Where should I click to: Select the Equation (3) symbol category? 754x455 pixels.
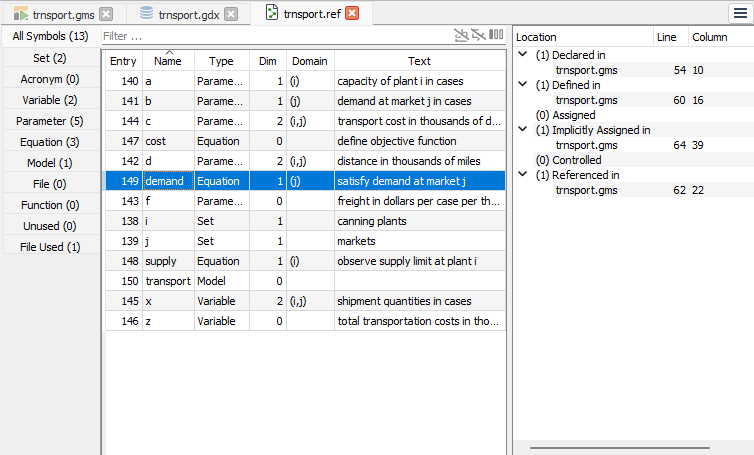tap(50, 142)
